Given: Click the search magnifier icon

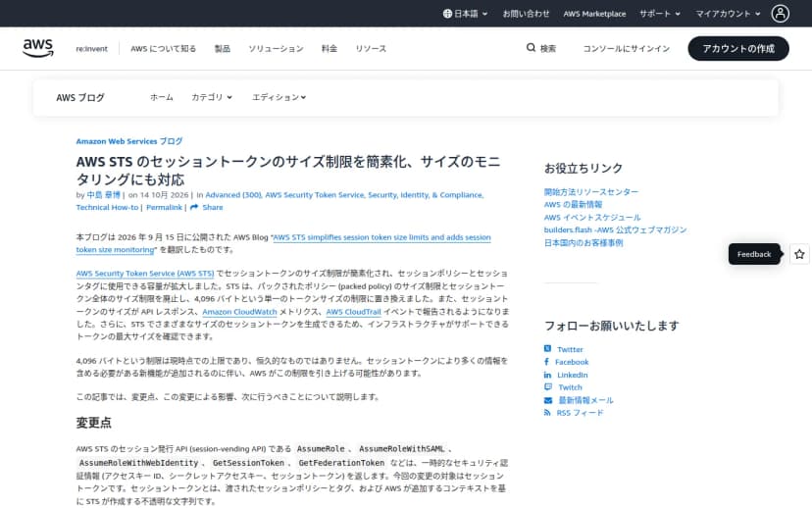Looking at the screenshot, I should pyautogui.click(x=531, y=48).
